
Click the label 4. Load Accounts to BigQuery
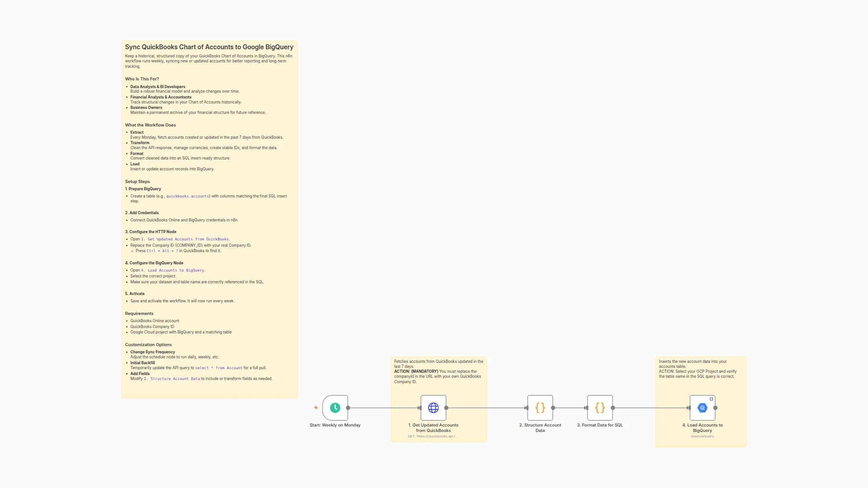pyautogui.click(x=702, y=428)
